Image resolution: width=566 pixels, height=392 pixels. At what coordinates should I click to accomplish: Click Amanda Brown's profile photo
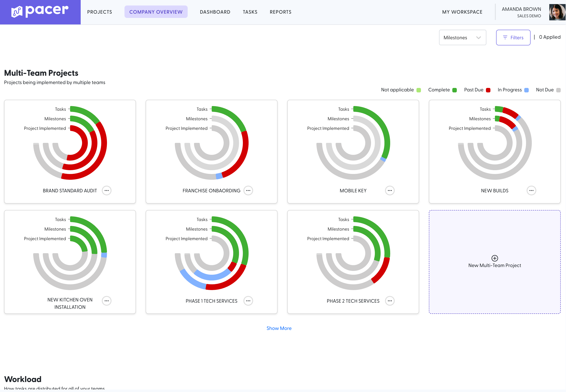(x=557, y=12)
